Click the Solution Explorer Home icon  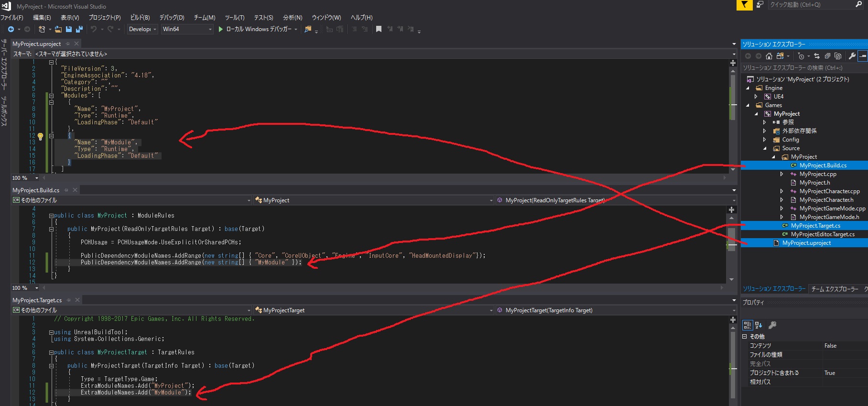coord(769,56)
